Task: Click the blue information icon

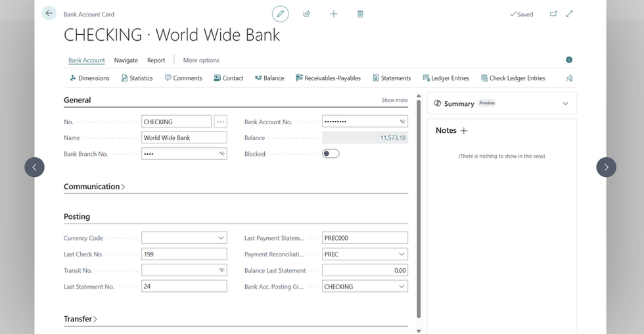Action: pyautogui.click(x=569, y=60)
